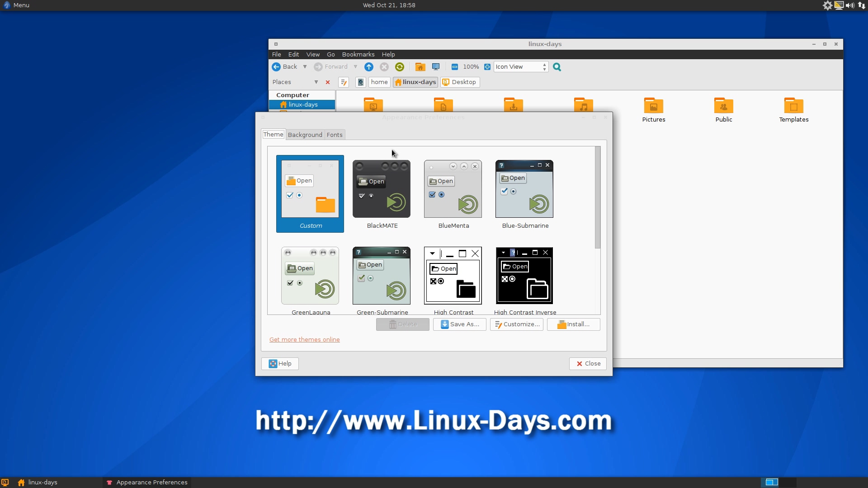Open the Pictures folder
This screenshot has height=488, width=868.
pos(654,110)
